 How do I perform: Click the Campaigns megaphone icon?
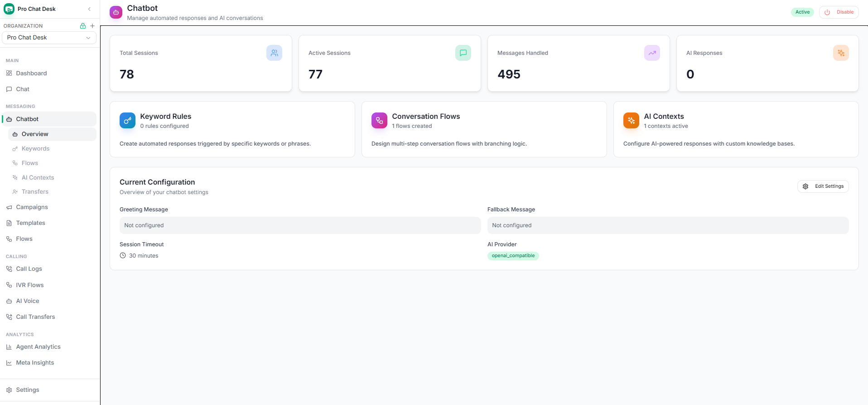[9, 207]
